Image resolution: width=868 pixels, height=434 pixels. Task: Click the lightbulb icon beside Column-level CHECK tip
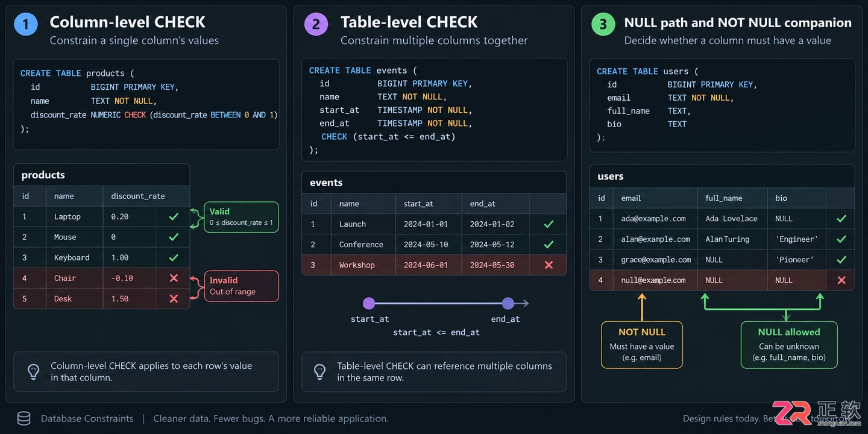(x=34, y=371)
